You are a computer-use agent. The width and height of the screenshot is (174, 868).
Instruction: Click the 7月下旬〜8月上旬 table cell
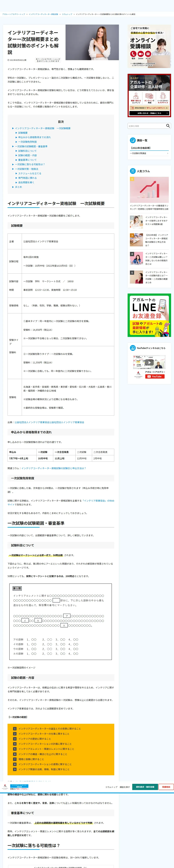[22, 458]
